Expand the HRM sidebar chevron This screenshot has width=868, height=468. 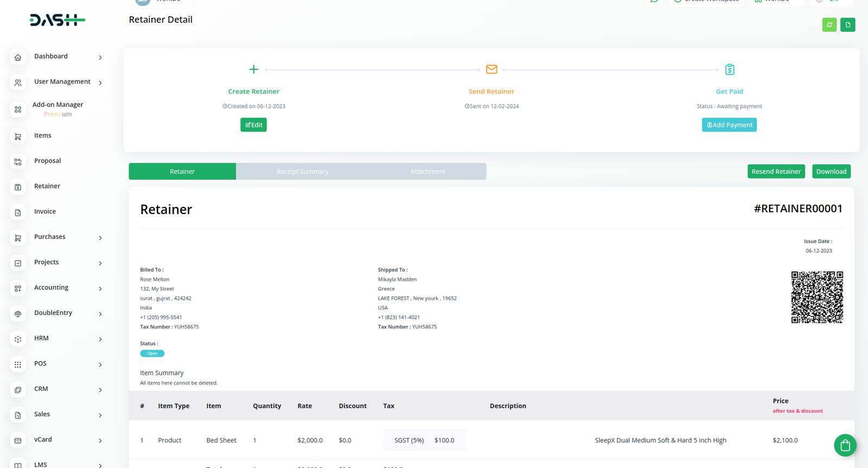100,339
